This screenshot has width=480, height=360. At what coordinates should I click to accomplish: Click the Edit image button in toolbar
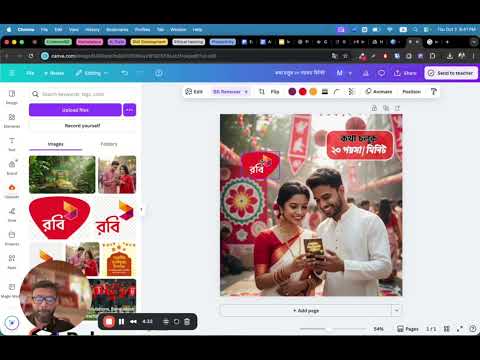click(194, 91)
